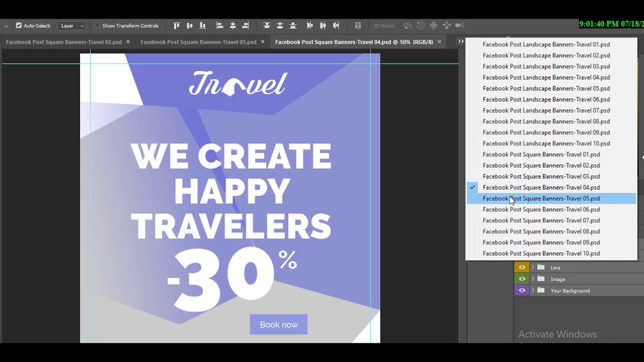Choose Landscape Banners-Travel 08.psd from list
Viewport: 644px width, 362px height.
click(x=551, y=122)
